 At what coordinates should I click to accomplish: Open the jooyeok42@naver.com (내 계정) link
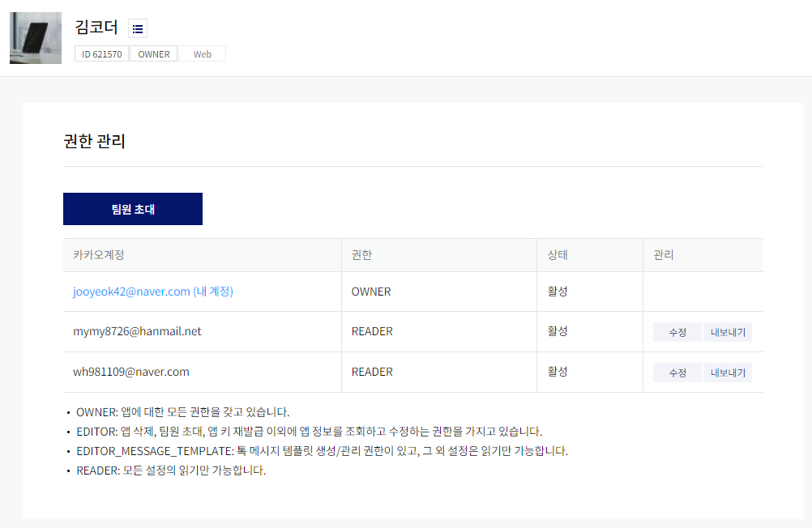pos(153,292)
